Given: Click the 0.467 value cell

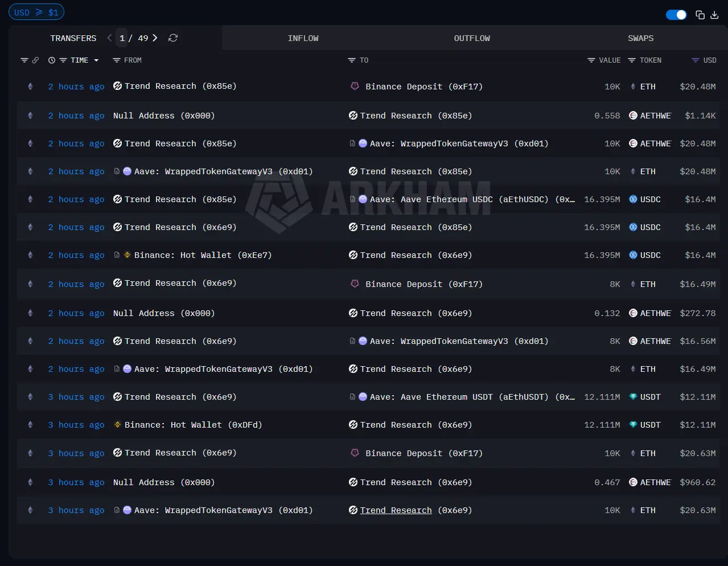Looking at the screenshot, I should (x=607, y=482).
